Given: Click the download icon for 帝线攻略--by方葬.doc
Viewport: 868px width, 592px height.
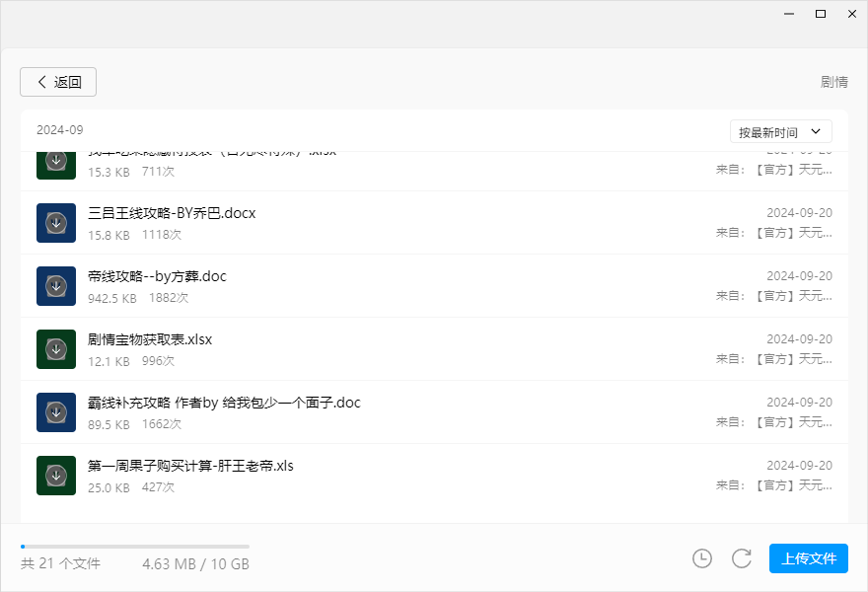Looking at the screenshot, I should (56, 286).
